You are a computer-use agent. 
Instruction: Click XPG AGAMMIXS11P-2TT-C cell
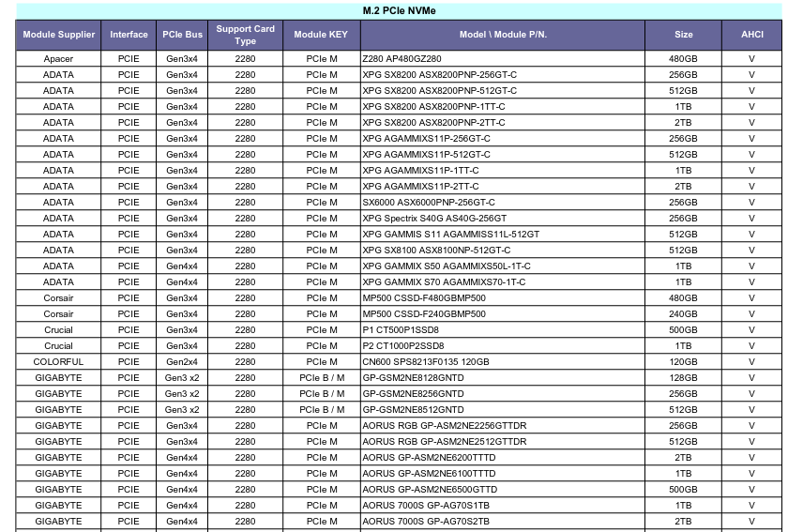point(503,187)
